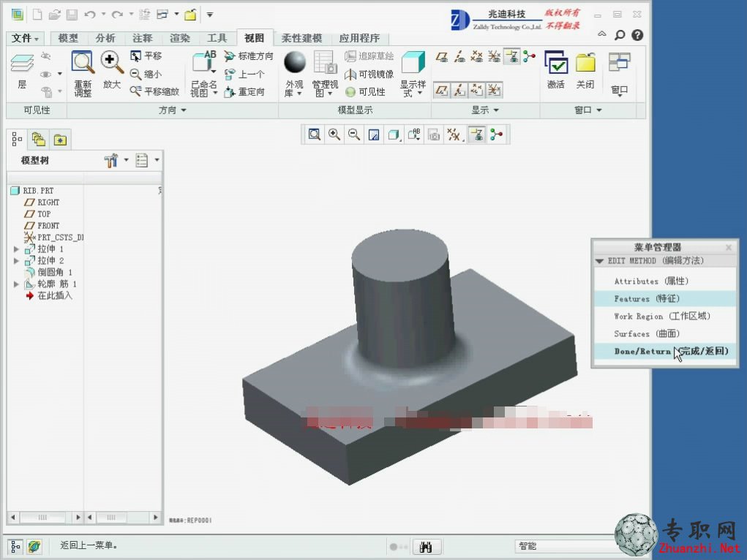Click the 可见性 visibility button with green sphere

point(365,91)
